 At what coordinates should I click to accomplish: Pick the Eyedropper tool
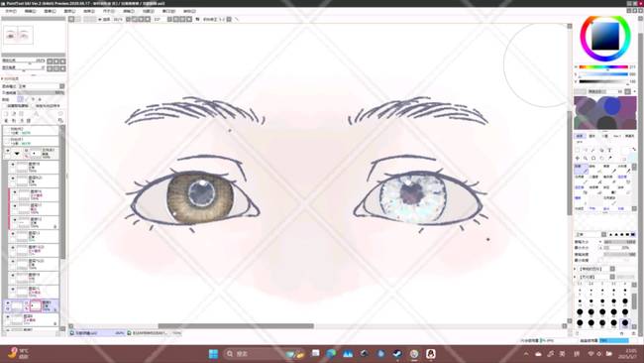coord(610,158)
